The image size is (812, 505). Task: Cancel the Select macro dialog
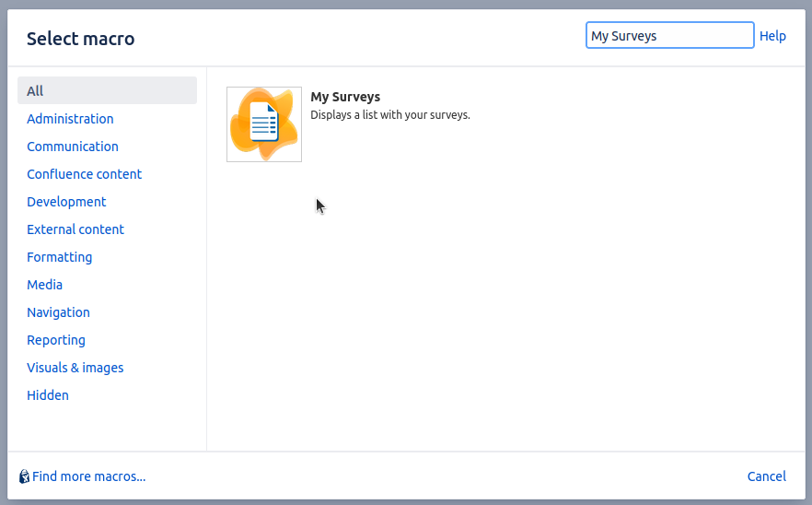coord(766,476)
